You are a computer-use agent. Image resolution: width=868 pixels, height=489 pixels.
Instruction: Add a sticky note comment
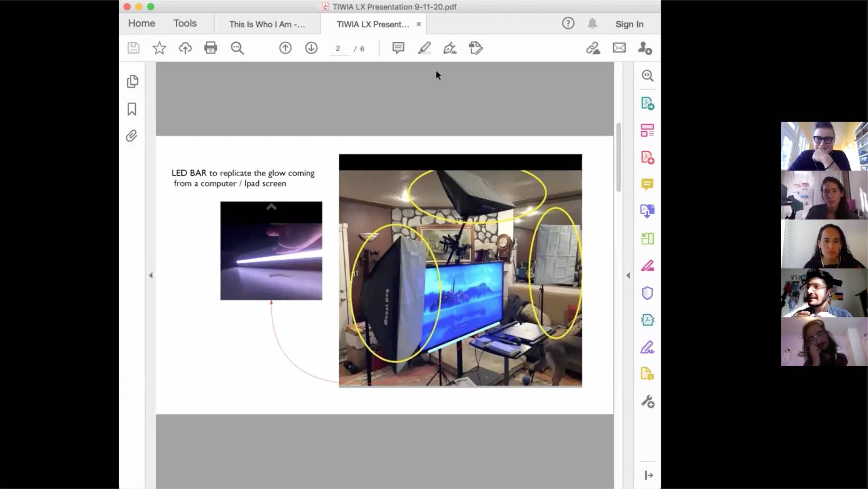[398, 48]
